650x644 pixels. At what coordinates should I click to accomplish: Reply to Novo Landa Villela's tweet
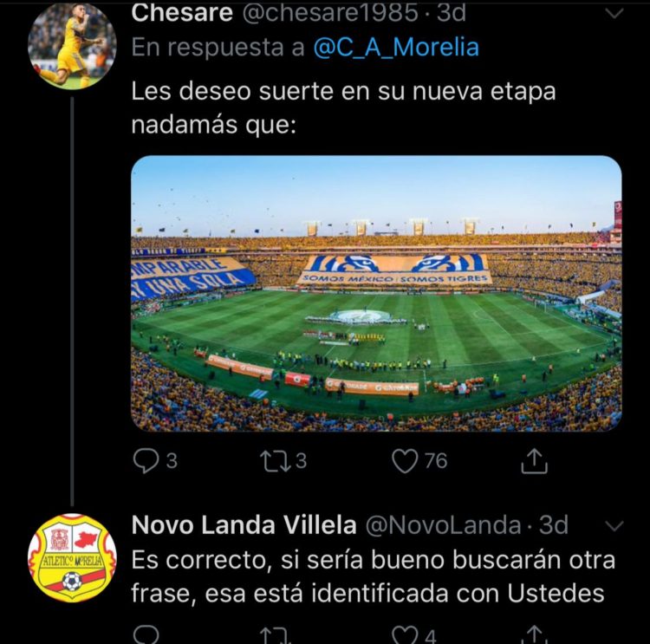point(145,635)
